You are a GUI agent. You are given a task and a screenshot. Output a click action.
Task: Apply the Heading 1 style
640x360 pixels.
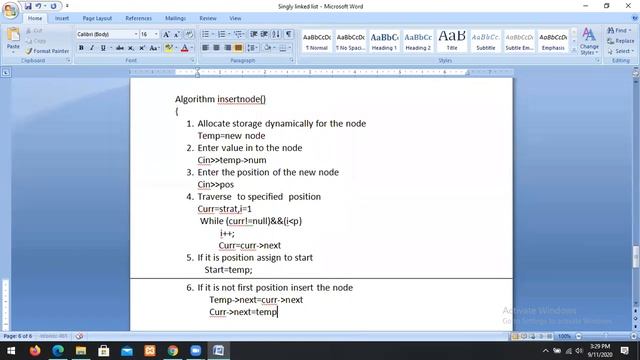point(384,41)
